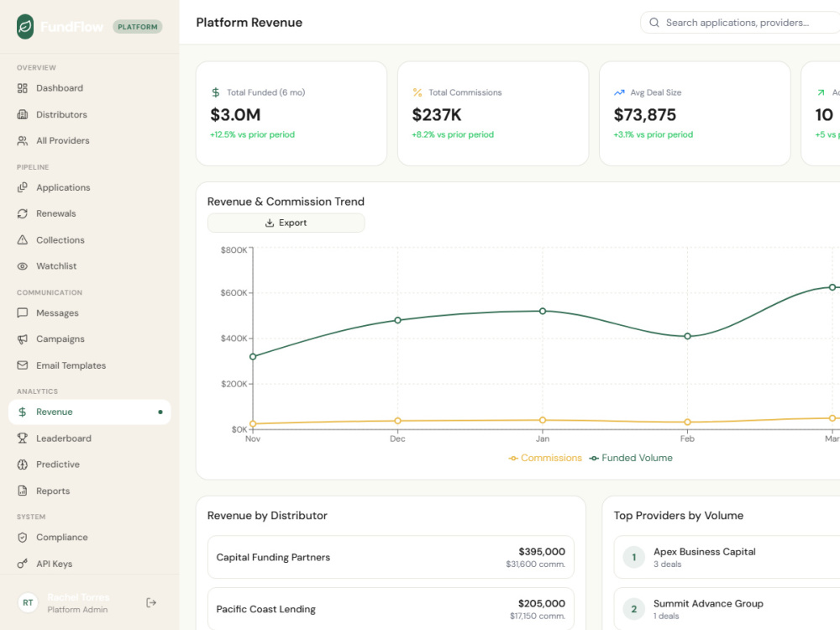Open Campaigns megaphone item
The image size is (840, 630).
click(90, 339)
